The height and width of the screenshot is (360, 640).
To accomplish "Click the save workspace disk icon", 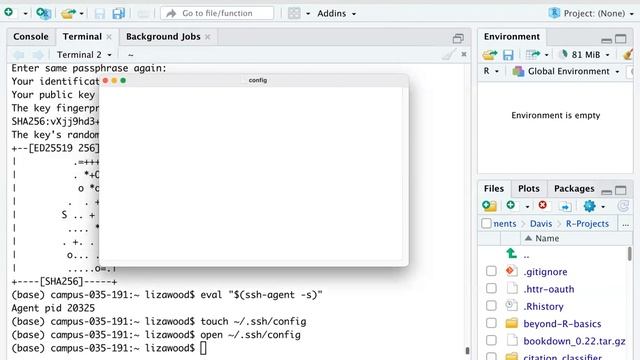I will pyautogui.click(x=508, y=55).
